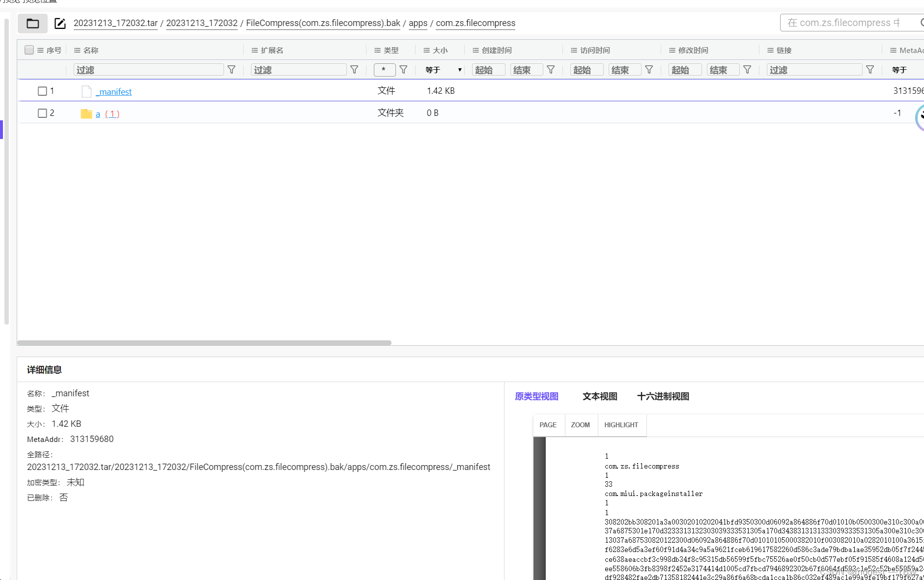
Task: Click access time 结束 input
Action: 625,70
